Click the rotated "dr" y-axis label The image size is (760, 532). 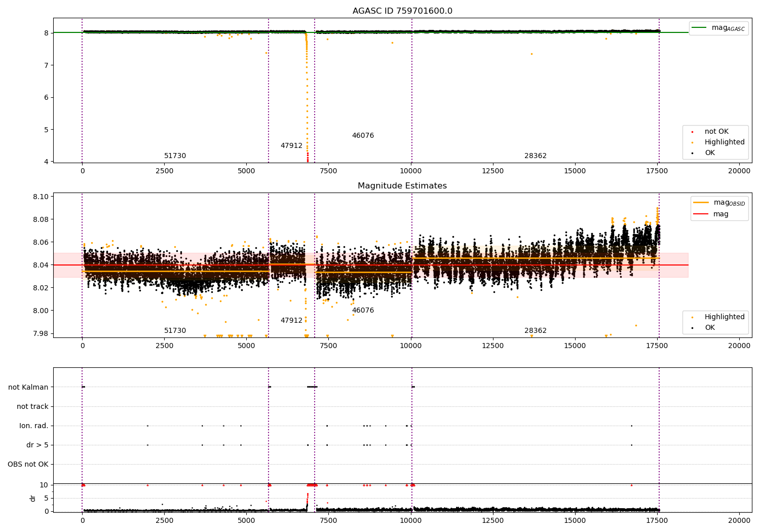coord(33,498)
